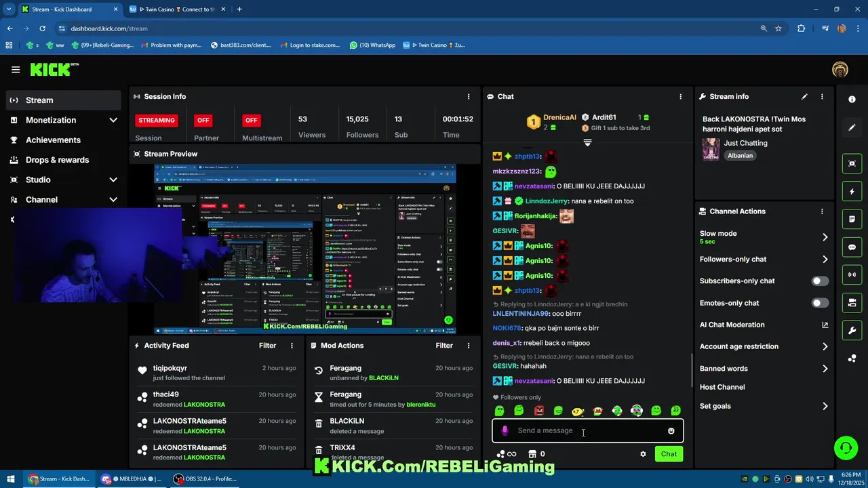Click the green Chat send button
This screenshot has width=868, height=488.
pyautogui.click(x=669, y=454)
